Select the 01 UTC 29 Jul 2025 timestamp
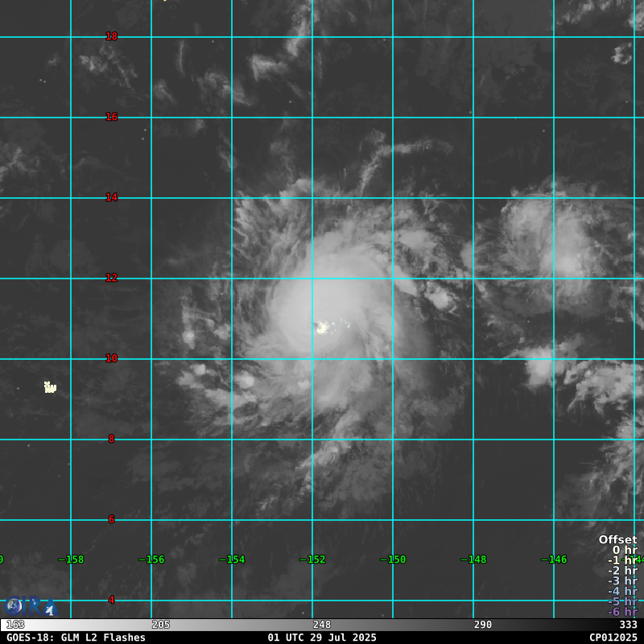The height and width of the screenshot is (644, 644). (x=322, y=638)
